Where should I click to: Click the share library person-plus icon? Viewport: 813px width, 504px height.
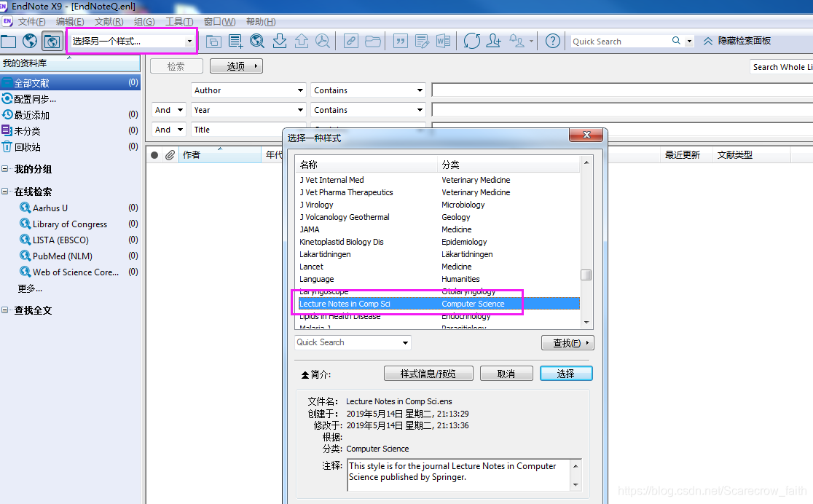[494, 41]
